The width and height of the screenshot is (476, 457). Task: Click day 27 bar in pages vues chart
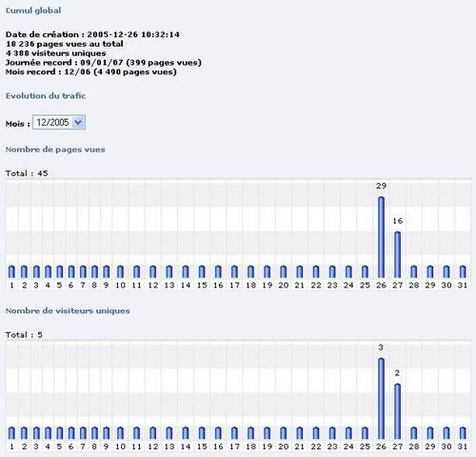[x=397, y=255]
